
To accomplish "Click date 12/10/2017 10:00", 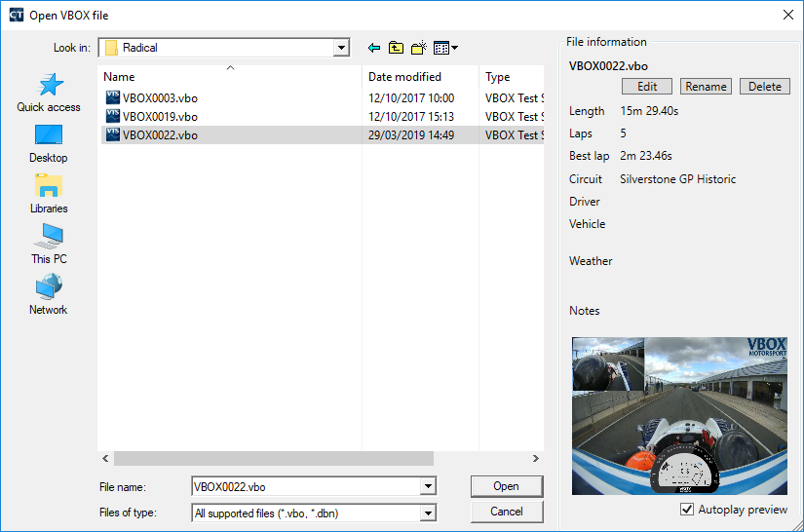I will 411,97.
